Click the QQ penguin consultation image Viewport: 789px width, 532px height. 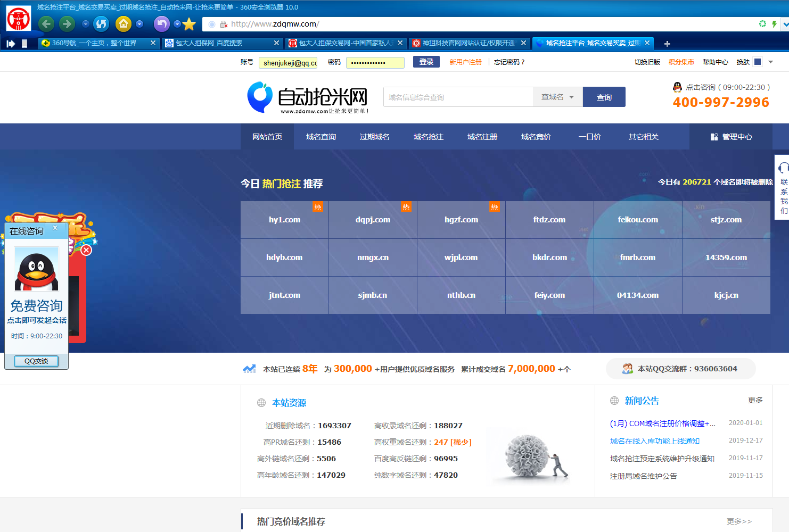[36, 269]
